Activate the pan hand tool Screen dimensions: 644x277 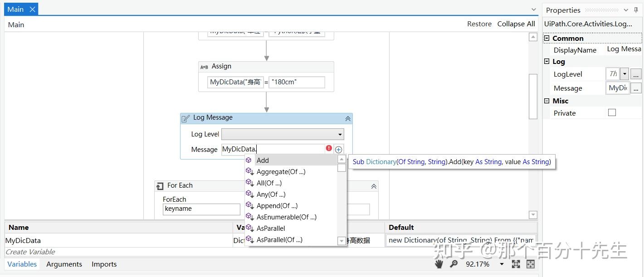(x=439, y=264)
